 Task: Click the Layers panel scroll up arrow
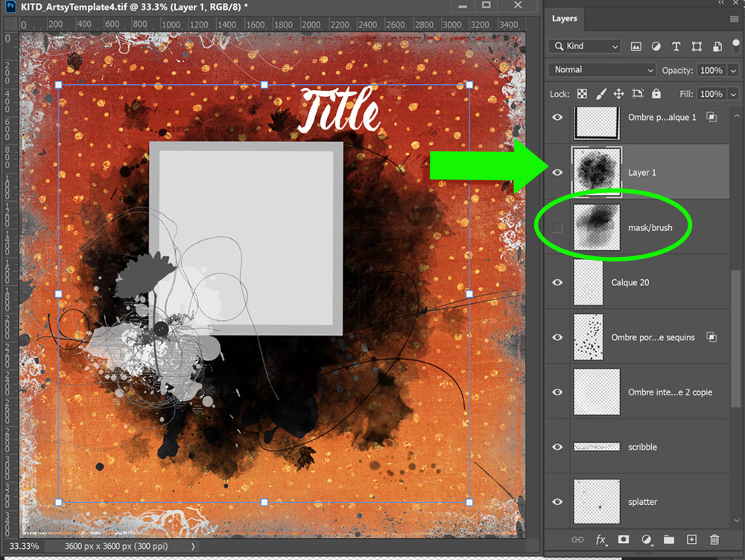737,116
